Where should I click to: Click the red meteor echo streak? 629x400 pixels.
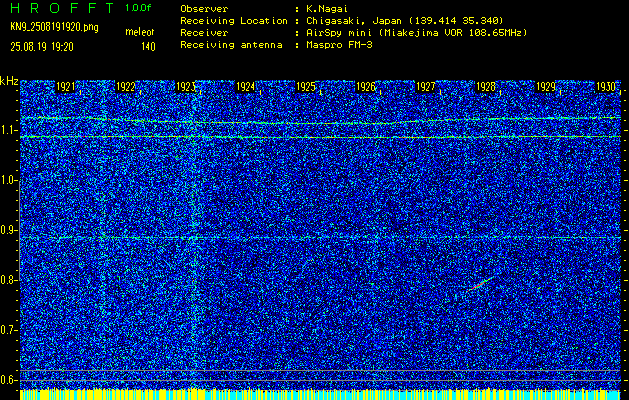coord(480,284)
